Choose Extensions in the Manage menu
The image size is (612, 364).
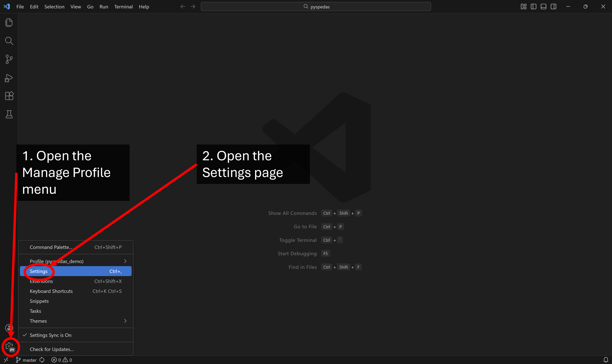pos(76,281)
